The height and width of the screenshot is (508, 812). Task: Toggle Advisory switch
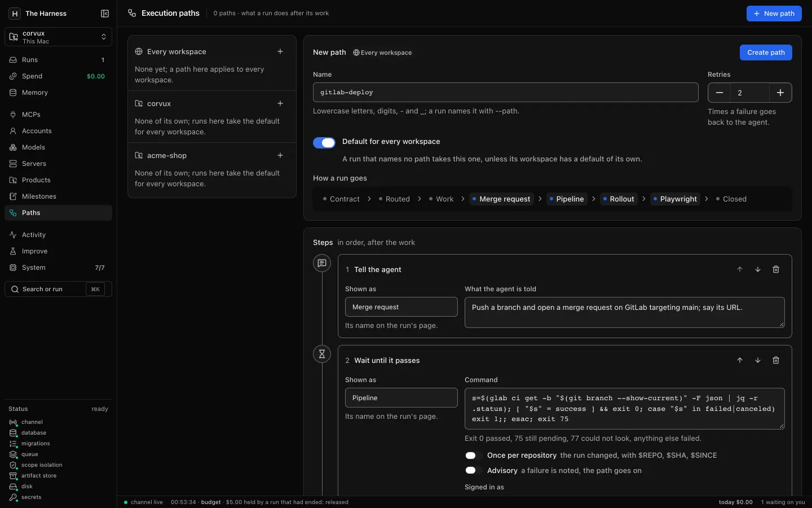click(x=474, y=471)
